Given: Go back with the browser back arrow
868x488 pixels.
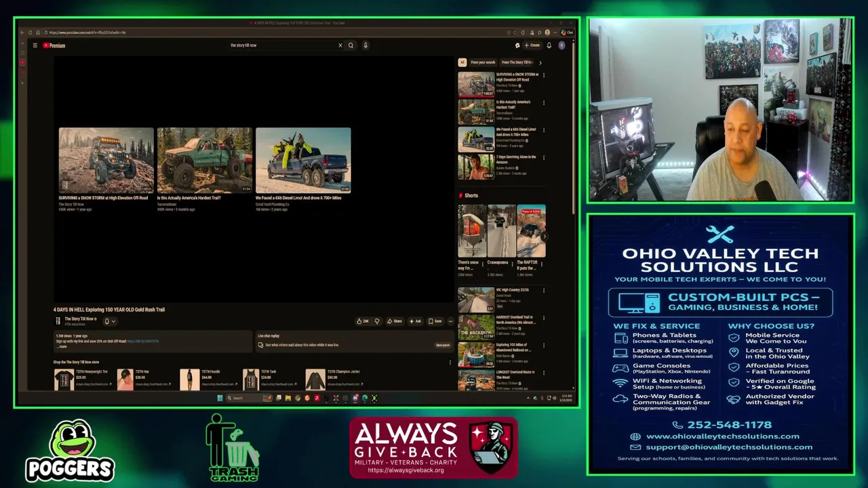Looking at the screenshot, I should 22,33.
